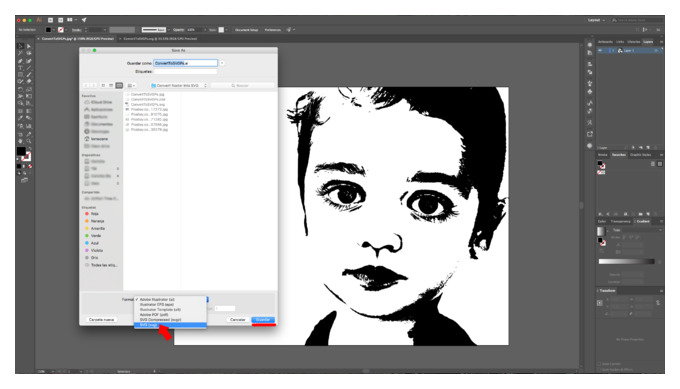Click the export-style icon in the collapsed panel dock
This screenshot has width=680, height=389.
590,134
